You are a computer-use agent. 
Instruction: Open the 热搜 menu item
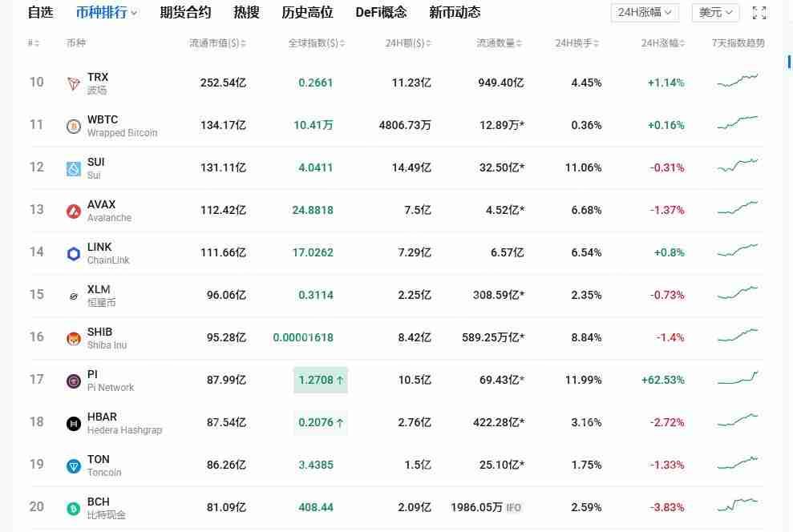246,13
